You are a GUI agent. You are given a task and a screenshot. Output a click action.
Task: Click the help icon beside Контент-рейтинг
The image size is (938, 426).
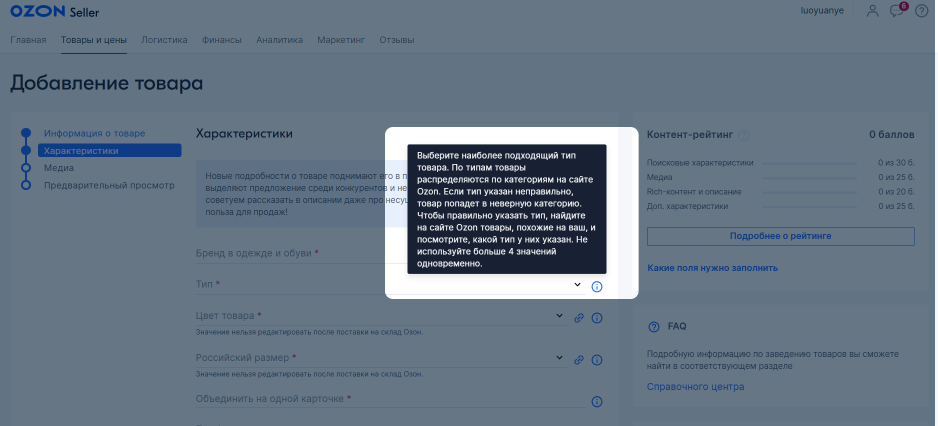[x=744, y=135]
